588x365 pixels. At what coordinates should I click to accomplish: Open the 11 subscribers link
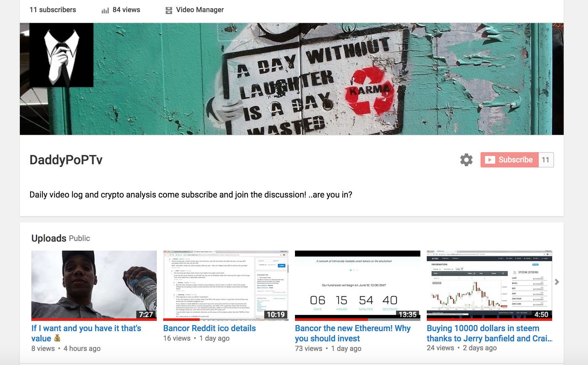click(53, 10)
